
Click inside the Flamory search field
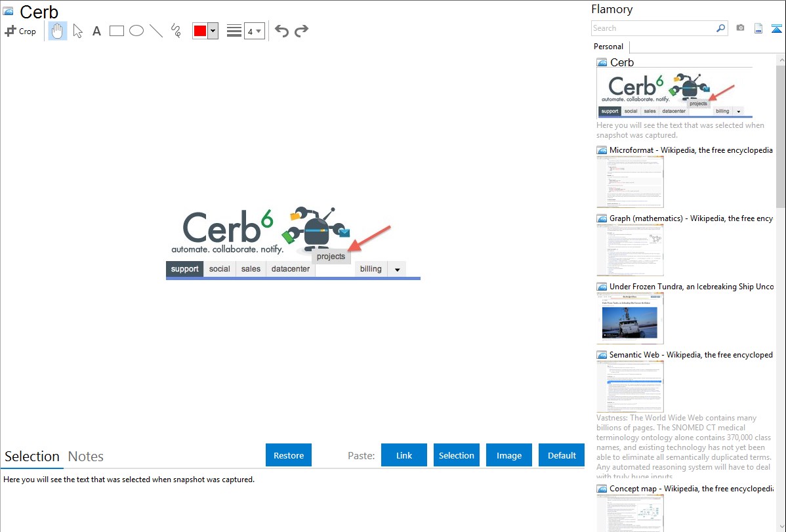pyautogui.click(x=652, y=28)
